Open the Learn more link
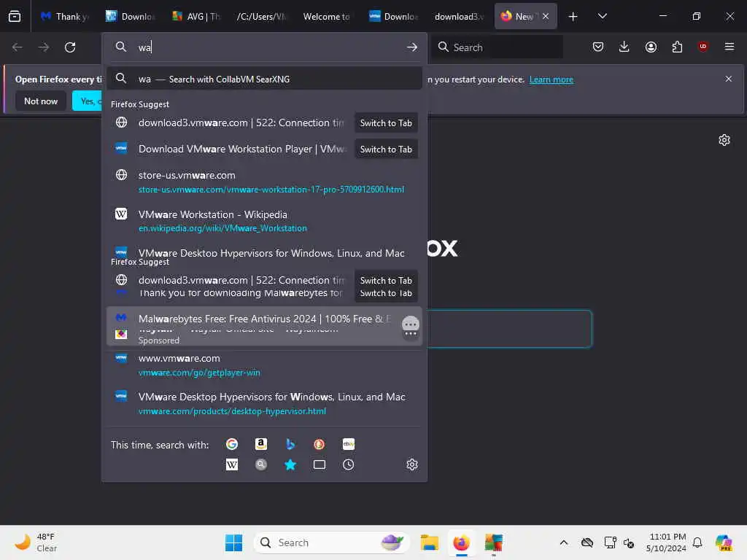Viewport: 747px width, 560px height. [x=551, y=79]
